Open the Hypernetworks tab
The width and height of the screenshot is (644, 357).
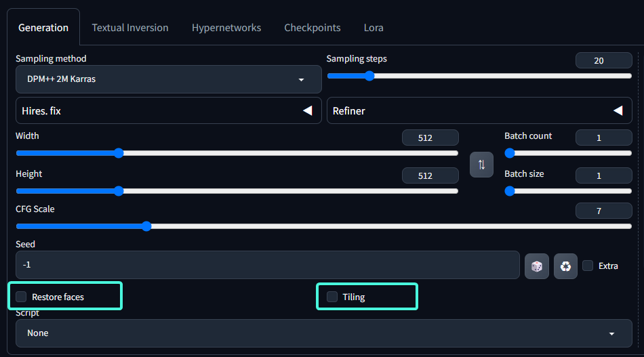point(226,28)
